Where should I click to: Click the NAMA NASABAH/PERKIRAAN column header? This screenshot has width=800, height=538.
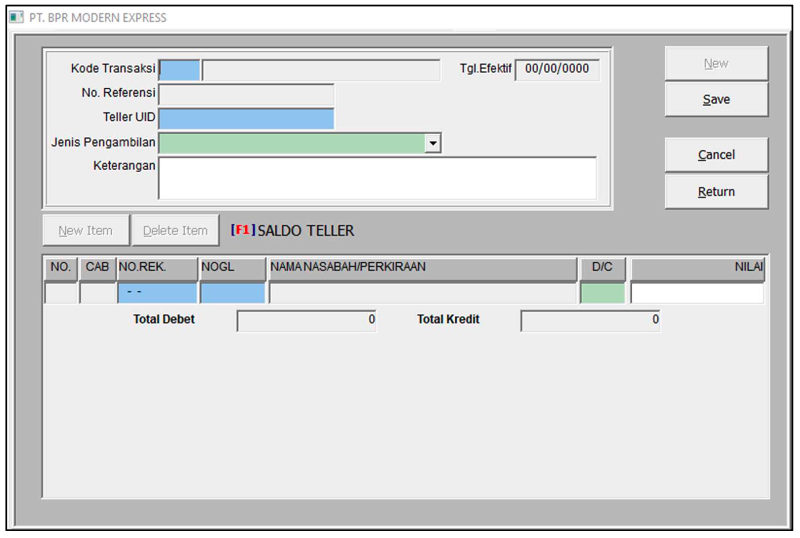[421, 268]
